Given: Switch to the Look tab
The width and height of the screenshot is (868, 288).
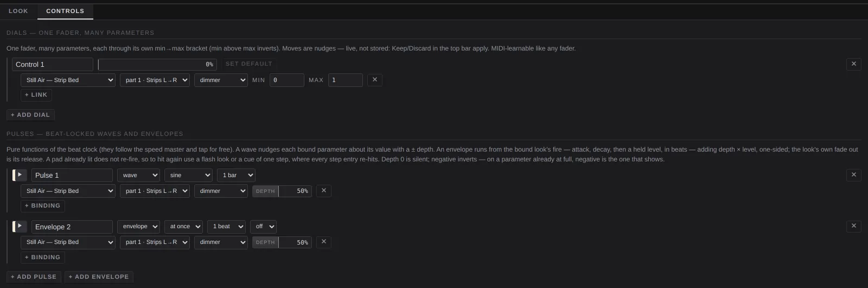Looking at the screenshot, I should point(18,11).
